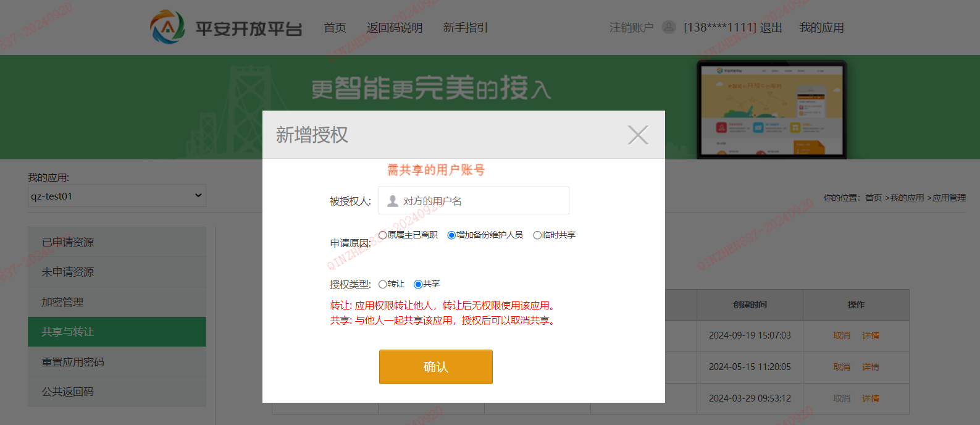This screenshot has height=425, width=980.
Task: Open 已申请资源 in the sidebar
Action: tap(68, 242)
